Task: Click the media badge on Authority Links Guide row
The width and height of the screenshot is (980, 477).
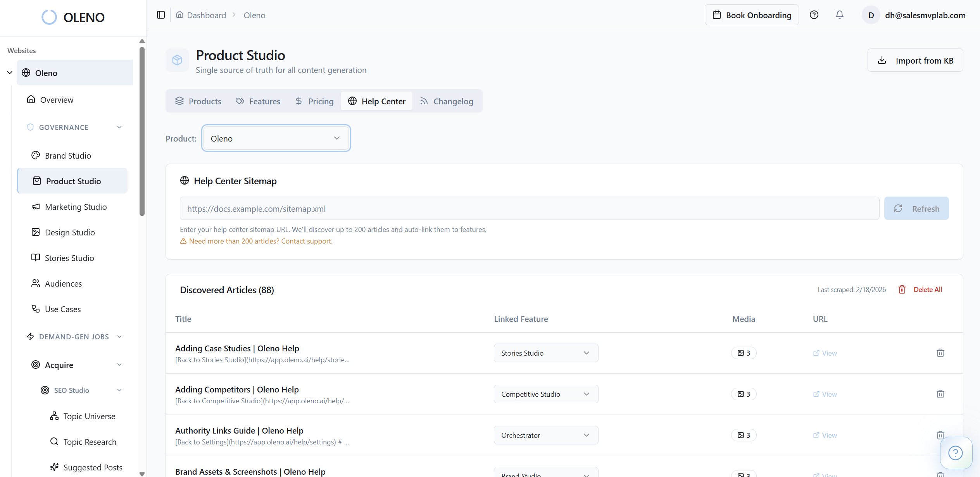Action: (743, 435)
